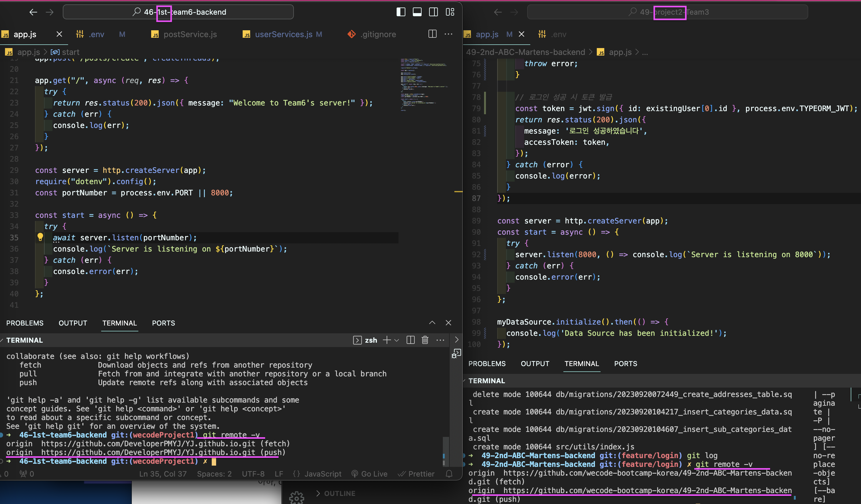Split the left editor to the right

(x=432, y=34)
